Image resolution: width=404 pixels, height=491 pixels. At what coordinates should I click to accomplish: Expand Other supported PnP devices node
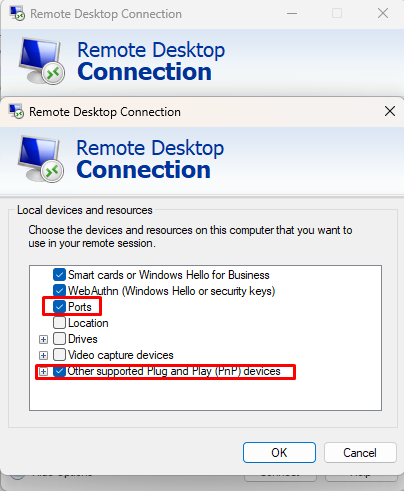point(43,371)
